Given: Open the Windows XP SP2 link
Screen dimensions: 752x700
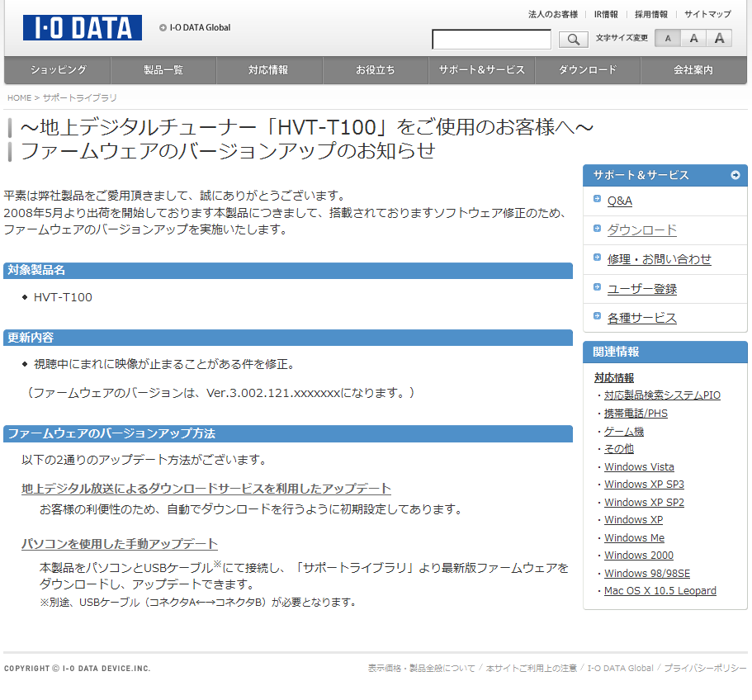Looking at the screenshot, I should click(644, 503).
